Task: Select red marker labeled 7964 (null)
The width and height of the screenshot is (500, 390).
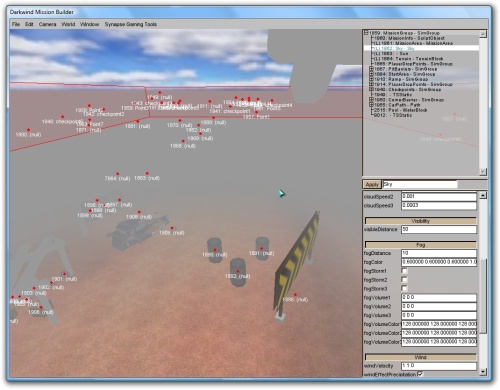Action: coord(117,174)
